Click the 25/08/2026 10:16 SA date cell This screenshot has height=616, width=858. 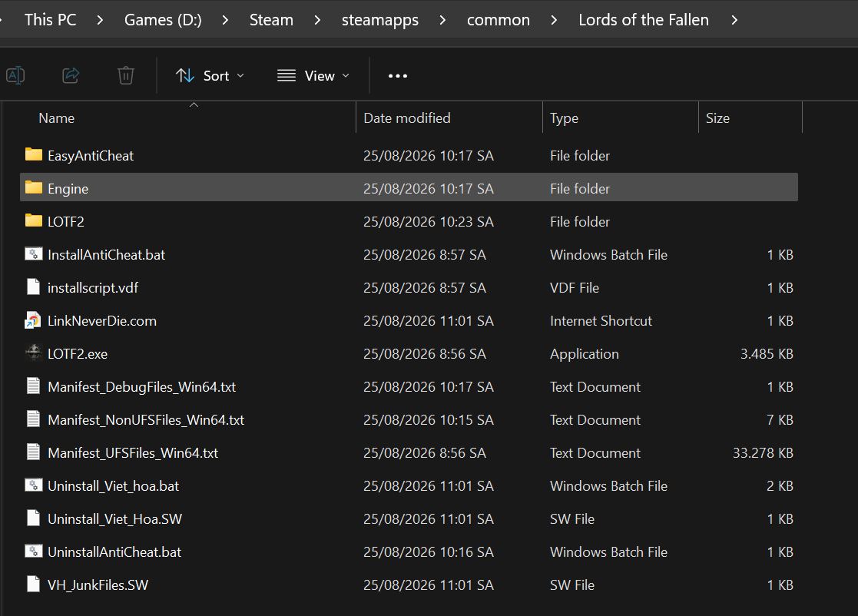(429, 552)
